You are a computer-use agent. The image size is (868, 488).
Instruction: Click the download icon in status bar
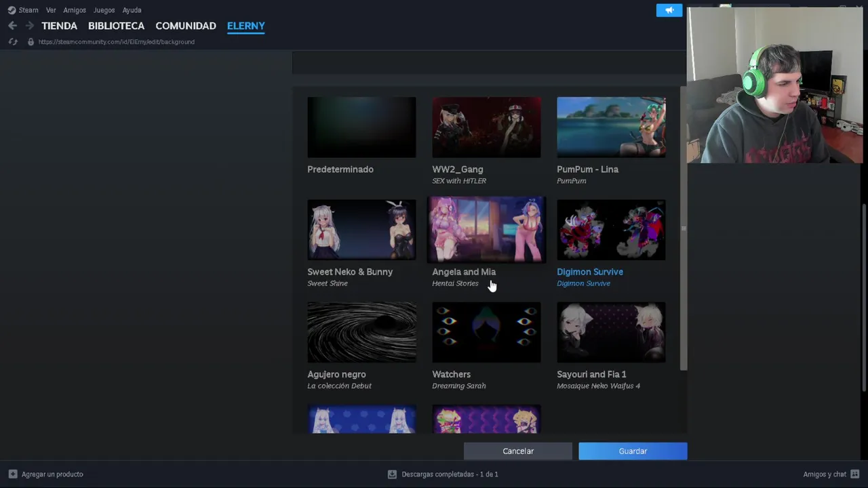(x=392, y=474)
